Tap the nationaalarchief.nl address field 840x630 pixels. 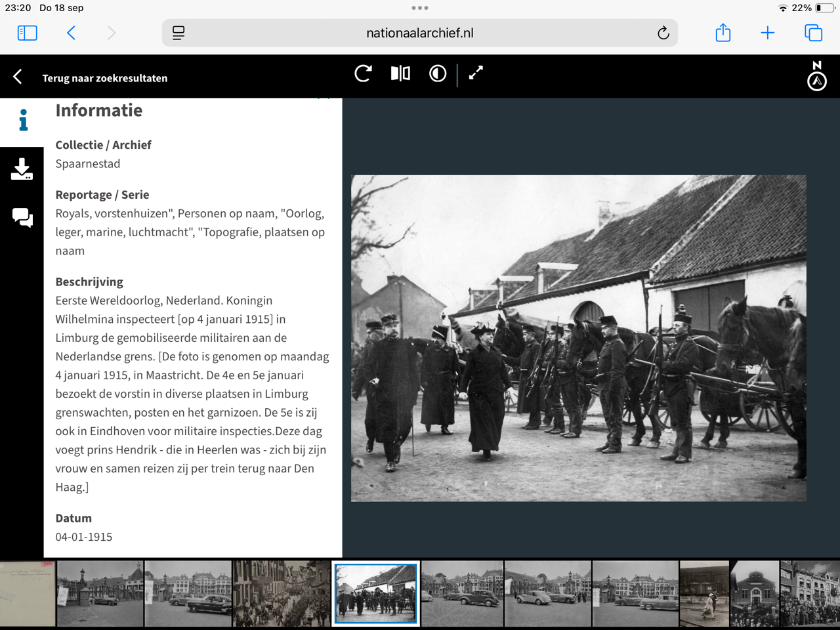pyautogui.click(x=419, y=33)
